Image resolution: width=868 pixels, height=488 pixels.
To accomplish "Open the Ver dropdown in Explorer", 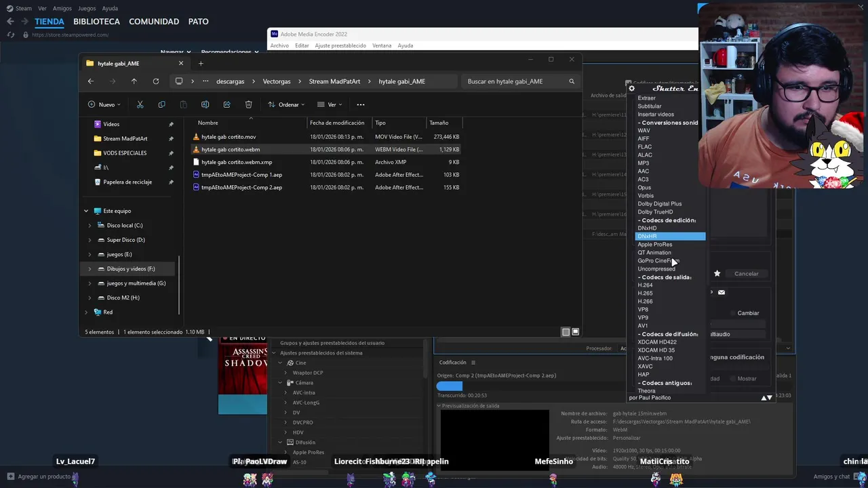I will click(330, 104).
